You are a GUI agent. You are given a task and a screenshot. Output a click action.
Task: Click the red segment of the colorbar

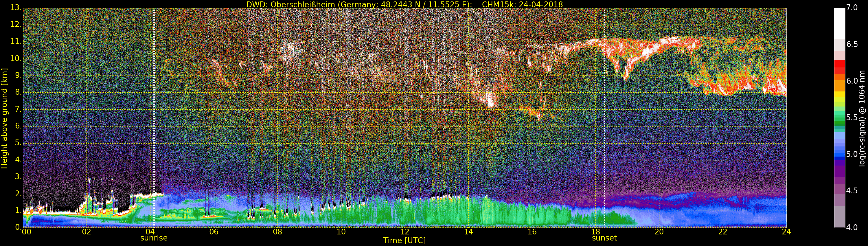coord(839,67)
